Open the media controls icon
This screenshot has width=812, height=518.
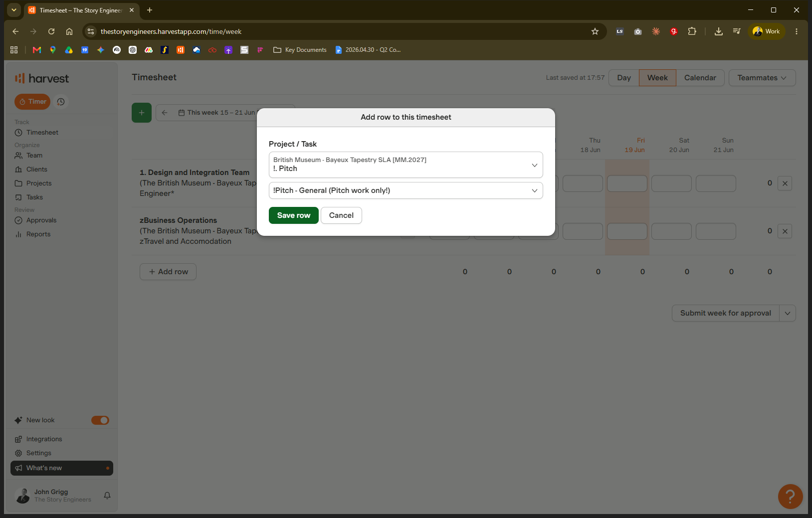tap(737, 31)
